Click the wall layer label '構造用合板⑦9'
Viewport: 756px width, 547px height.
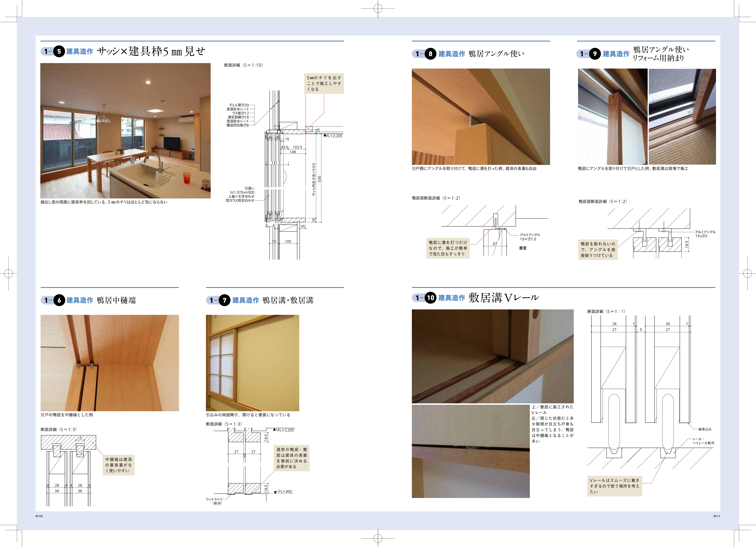[238, 125]
